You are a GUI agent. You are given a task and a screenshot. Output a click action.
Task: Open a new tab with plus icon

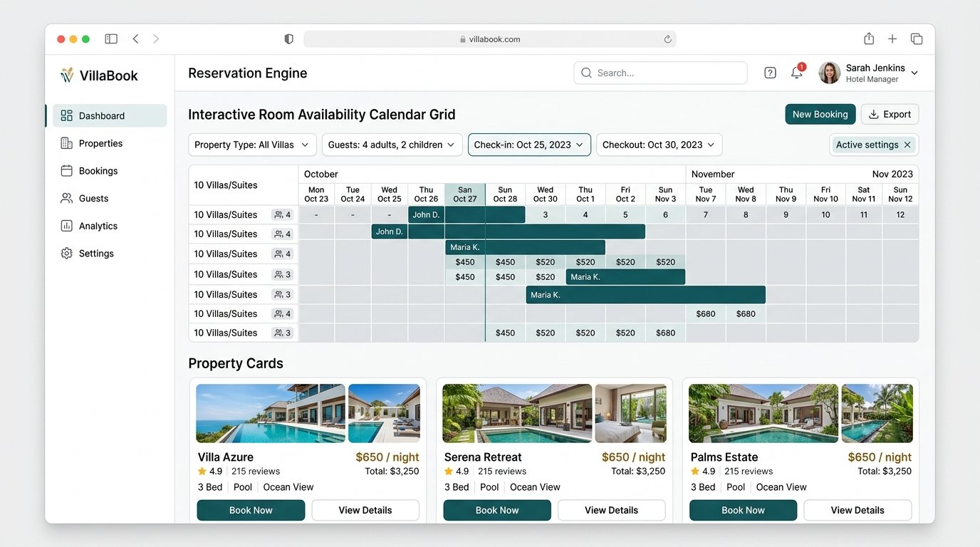[x=892, y=39]
